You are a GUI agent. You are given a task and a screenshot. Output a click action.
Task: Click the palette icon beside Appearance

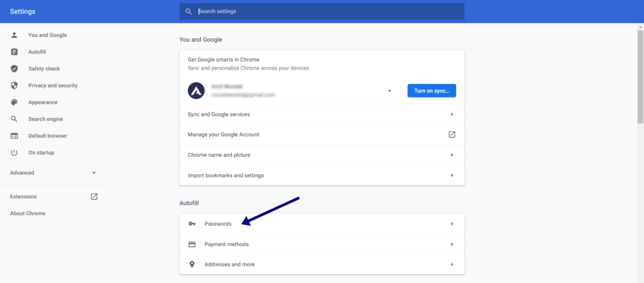[14, 103]
